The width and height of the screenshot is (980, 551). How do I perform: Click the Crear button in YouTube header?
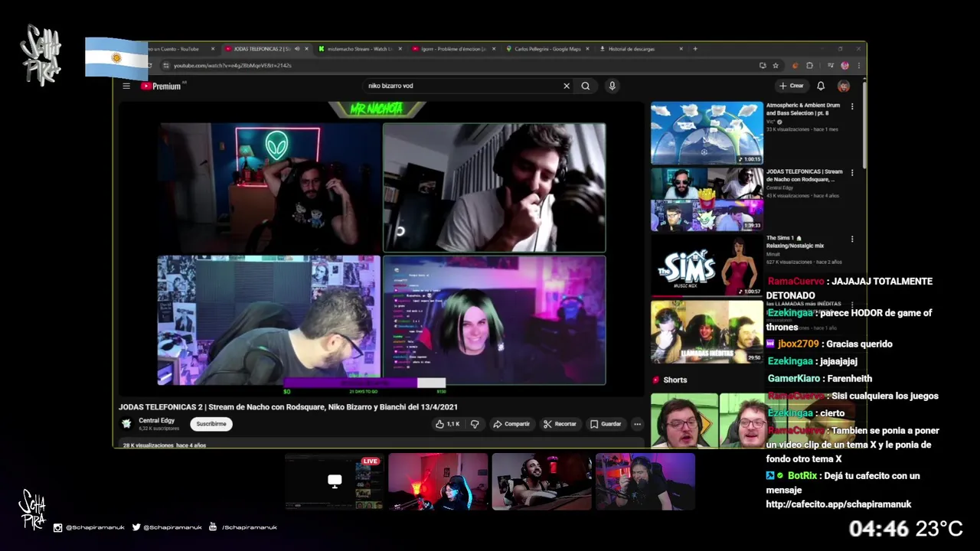coord(791,86)
